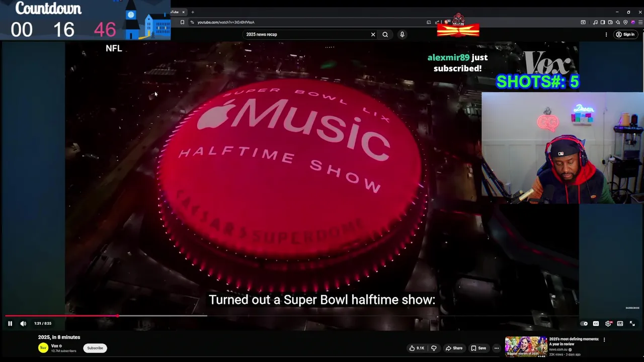Open a new browser tab with plus
This screenshot has width=644, height=362.
coord(192,12)
